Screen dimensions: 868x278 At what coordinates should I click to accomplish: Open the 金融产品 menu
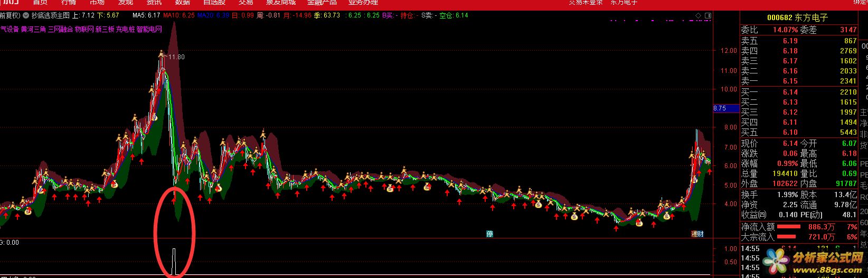pos(322,2)
